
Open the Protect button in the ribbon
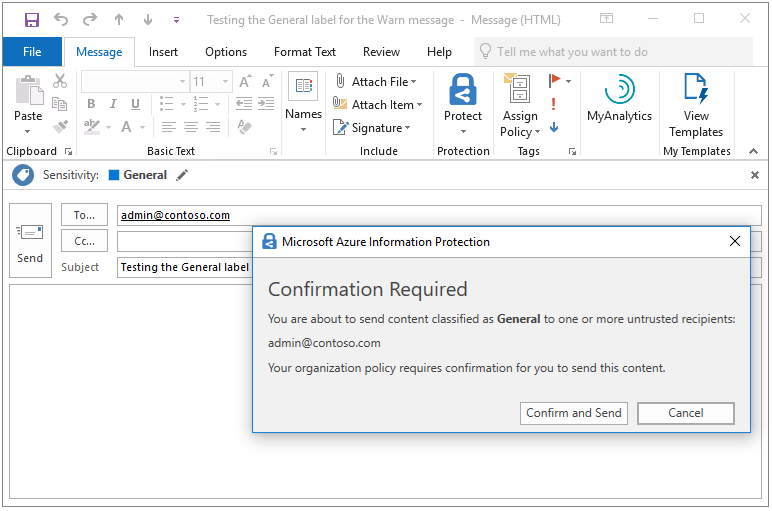pos(463,104)
